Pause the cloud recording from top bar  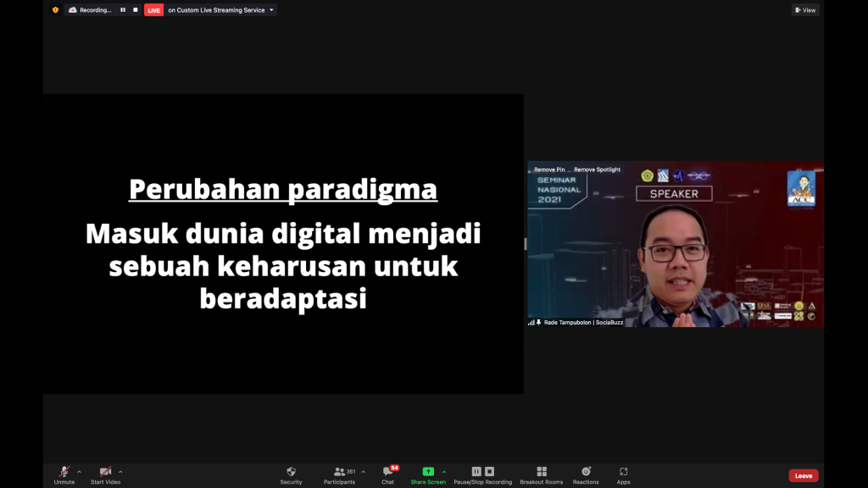pyautogui.click(x=123, y=10)
